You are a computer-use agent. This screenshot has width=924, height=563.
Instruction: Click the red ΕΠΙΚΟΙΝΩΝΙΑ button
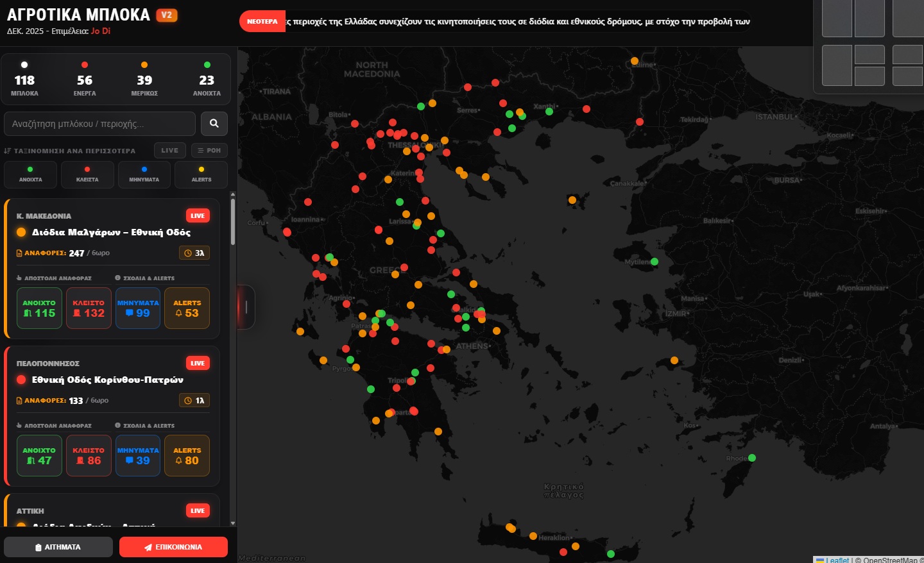click(x=173, y=547)
